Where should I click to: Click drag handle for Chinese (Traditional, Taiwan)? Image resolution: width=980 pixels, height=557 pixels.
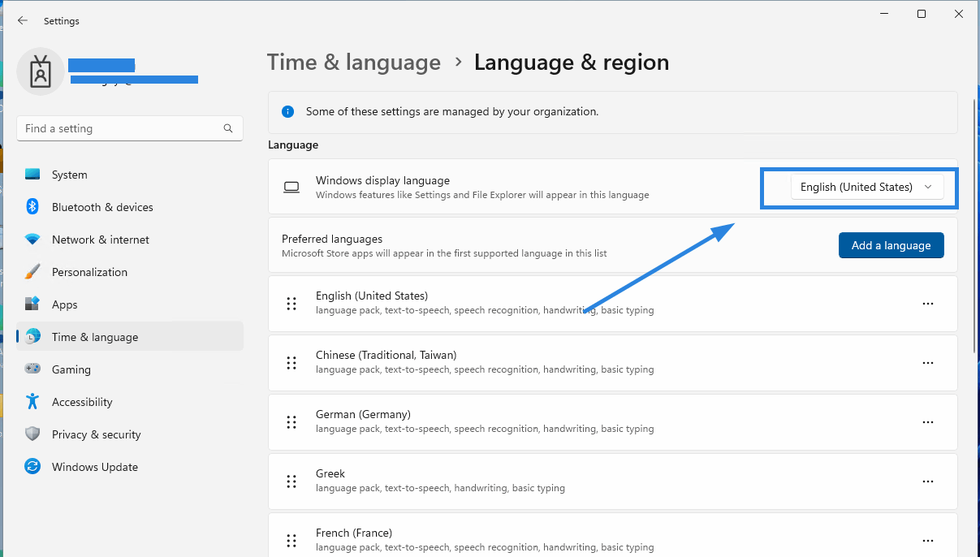tap(291, 363)
